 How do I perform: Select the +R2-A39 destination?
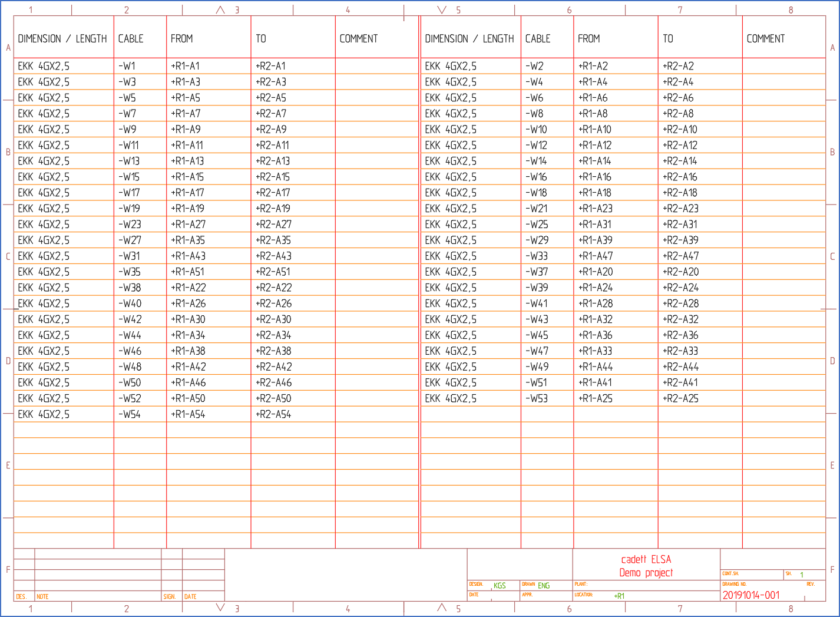[680, 241]
